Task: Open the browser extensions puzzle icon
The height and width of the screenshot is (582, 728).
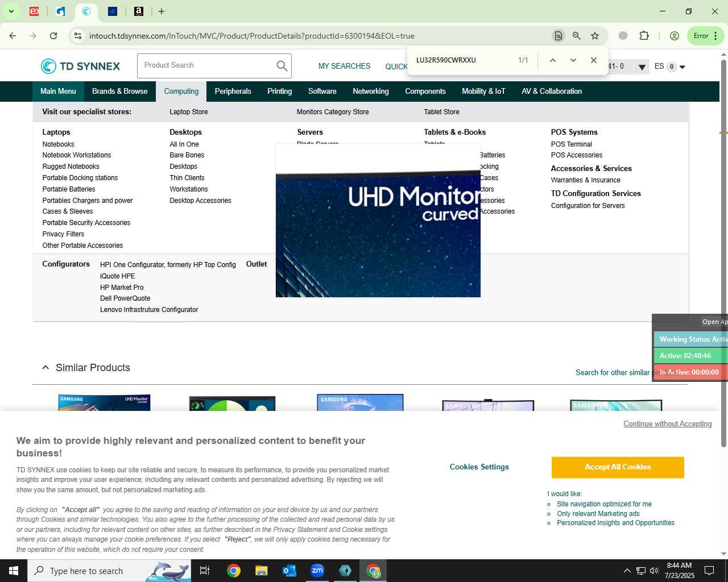Action: point(644,36)
